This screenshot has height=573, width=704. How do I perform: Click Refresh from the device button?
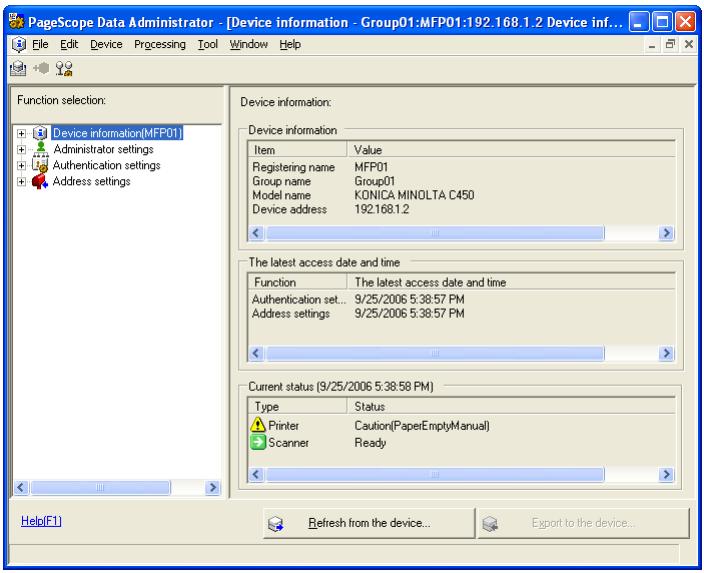click(x=369, y=523)
